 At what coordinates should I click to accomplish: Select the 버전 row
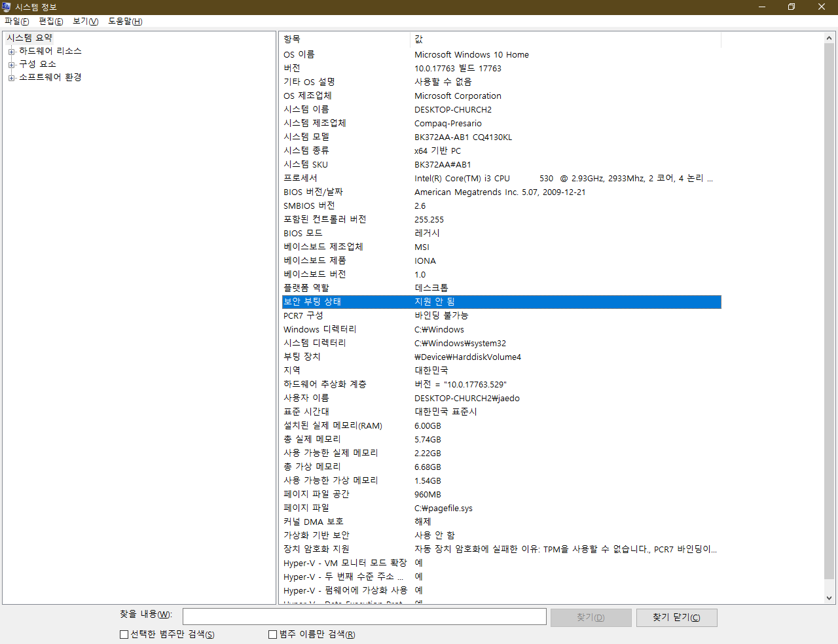coord(501,68)
